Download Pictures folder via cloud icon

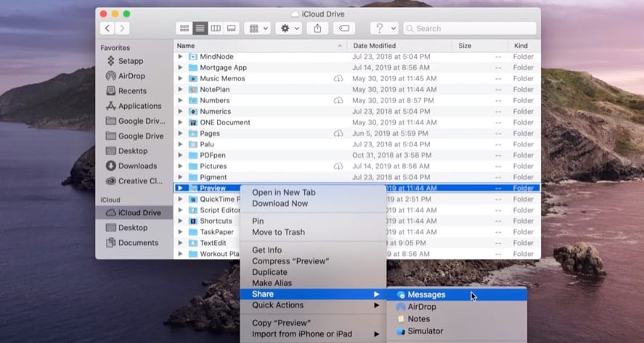pyautogui.click(x=338, y=166)
